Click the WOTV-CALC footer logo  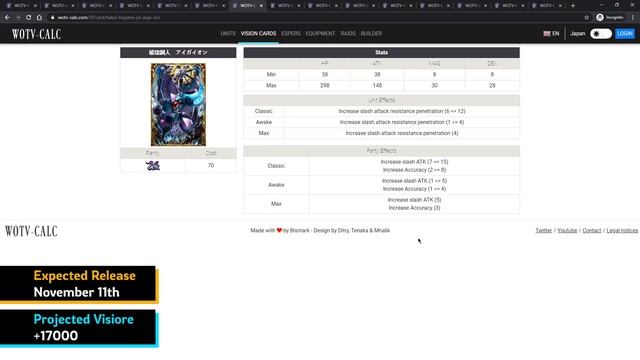coord(31,231)
